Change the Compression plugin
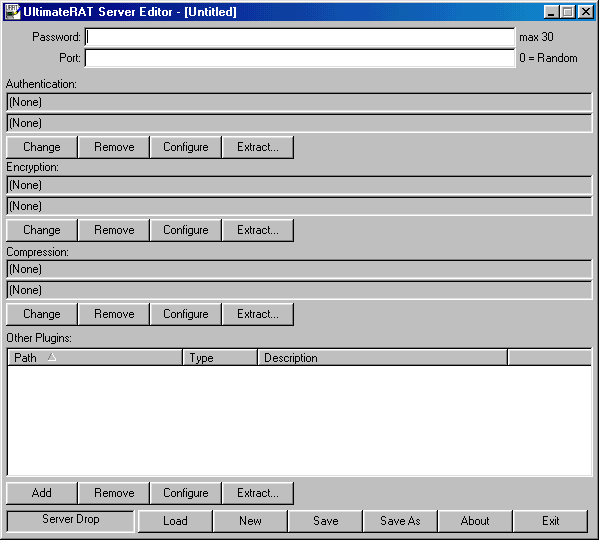The height and width of the screenshot is (540, 599). [x=42, y=314]
